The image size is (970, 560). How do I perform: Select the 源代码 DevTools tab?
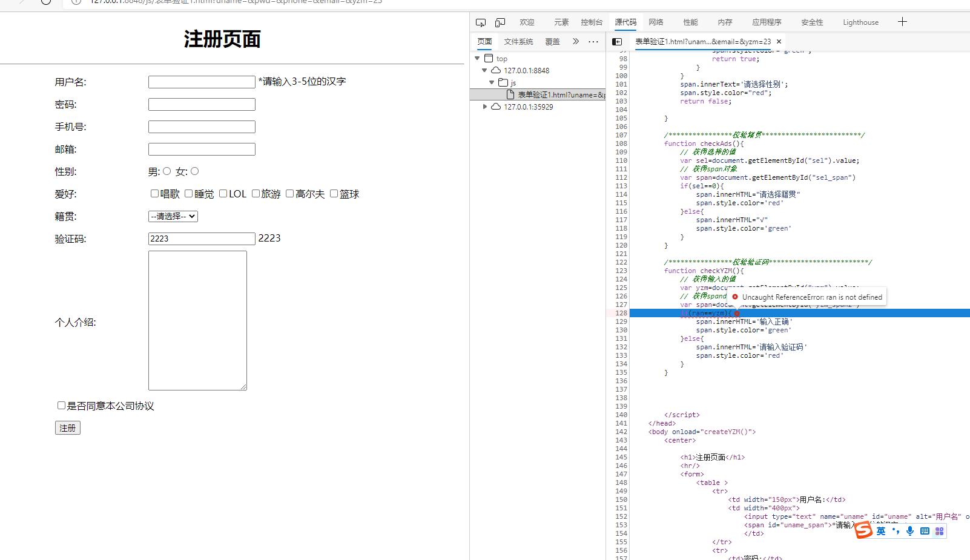[625, 22]
